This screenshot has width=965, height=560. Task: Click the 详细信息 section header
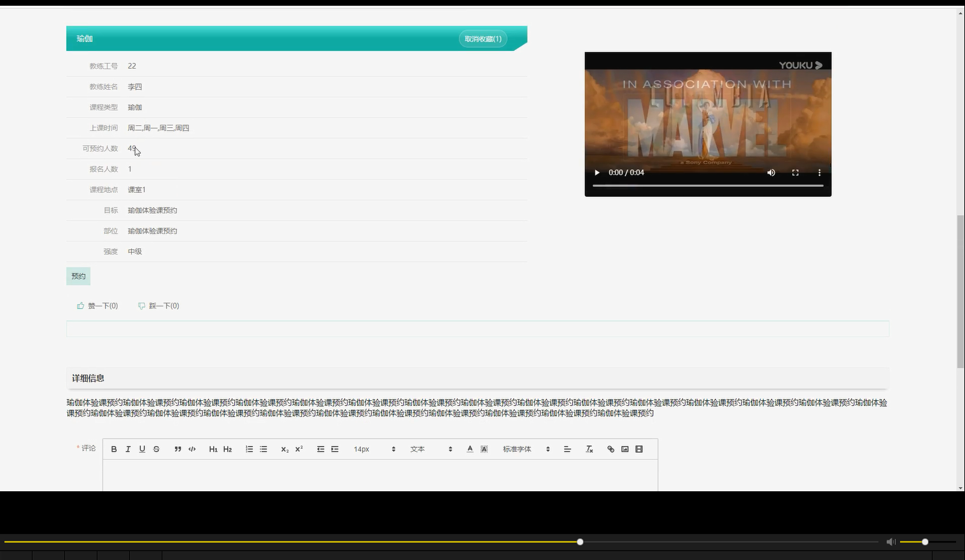(477, 378)
